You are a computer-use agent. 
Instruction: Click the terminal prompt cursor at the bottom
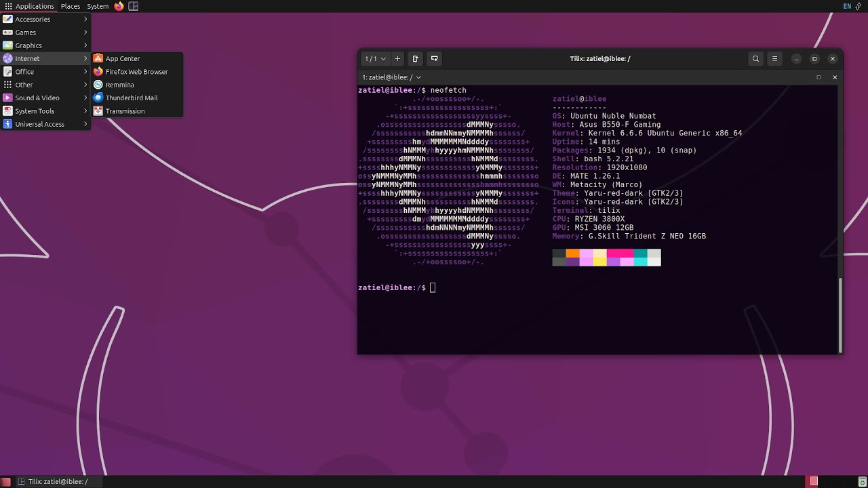coord(433,288)
